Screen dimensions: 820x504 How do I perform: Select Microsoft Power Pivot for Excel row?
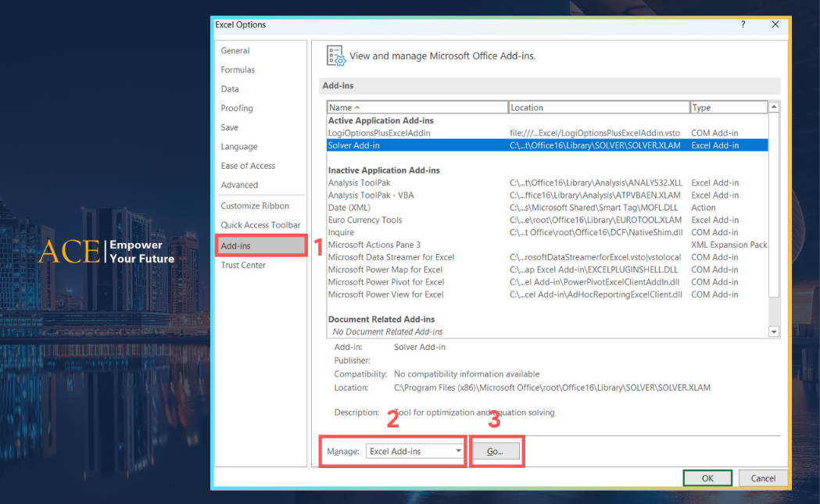pos(386,282)
